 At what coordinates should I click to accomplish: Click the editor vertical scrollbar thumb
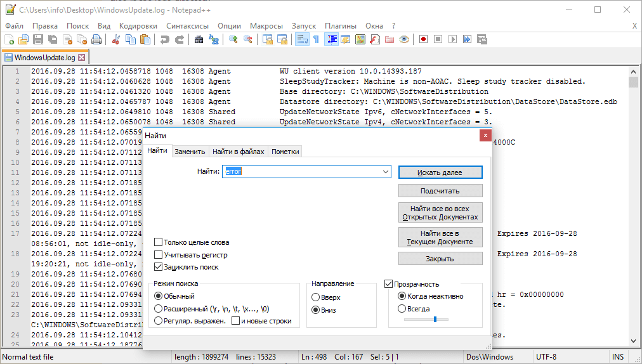pyautogui.click(x=632, y=82)
